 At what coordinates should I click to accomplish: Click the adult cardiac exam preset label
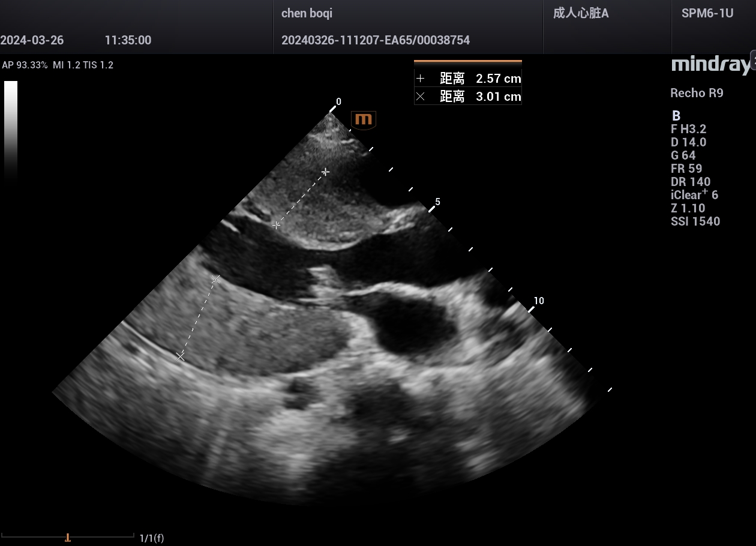coord(580,13)
